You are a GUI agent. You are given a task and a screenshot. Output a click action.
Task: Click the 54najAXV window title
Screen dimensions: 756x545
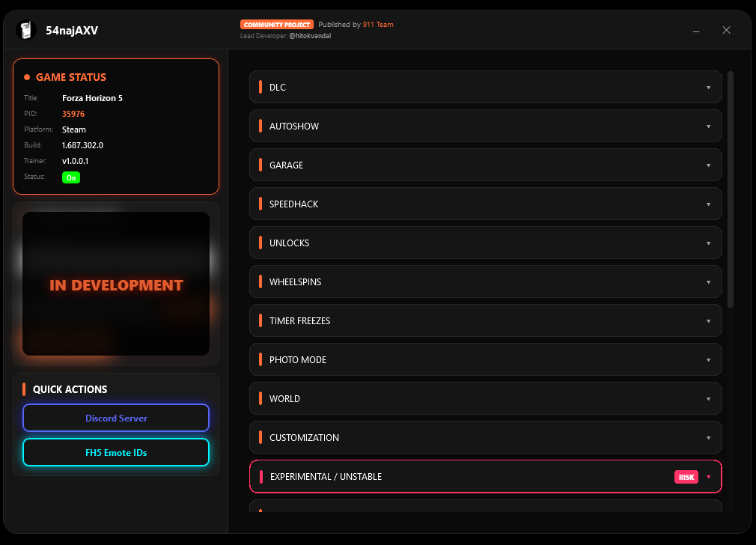(72, 31)
